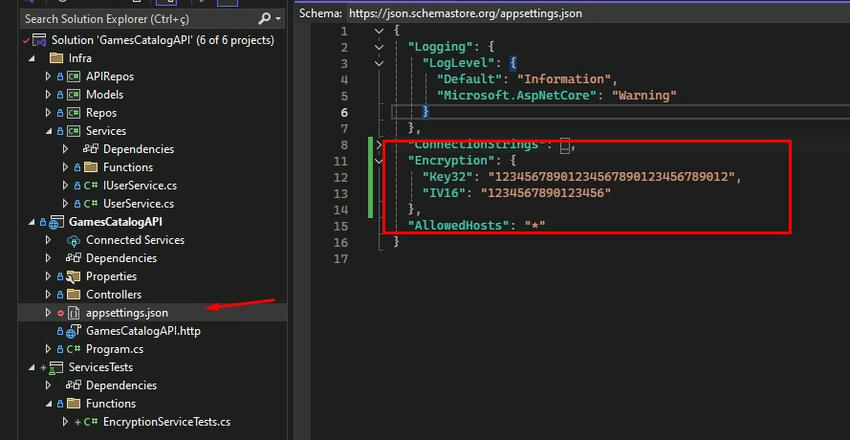Click the appsettings.json braces file icon
850x440 pixels.
(74, 313)
